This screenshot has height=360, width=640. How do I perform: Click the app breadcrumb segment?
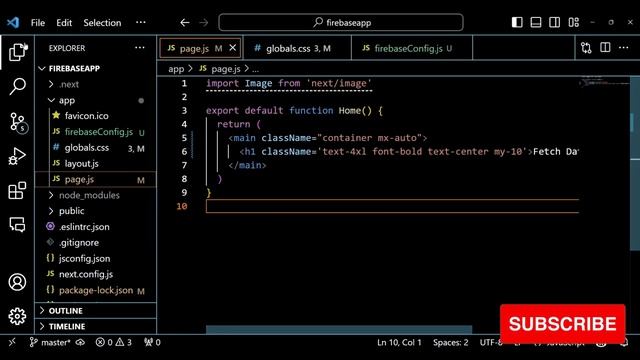point(176,69)
